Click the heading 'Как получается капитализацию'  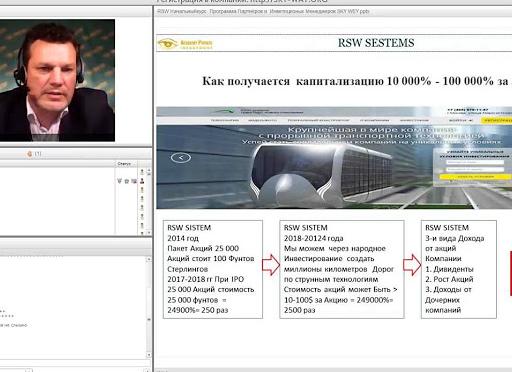pos(293,81)
